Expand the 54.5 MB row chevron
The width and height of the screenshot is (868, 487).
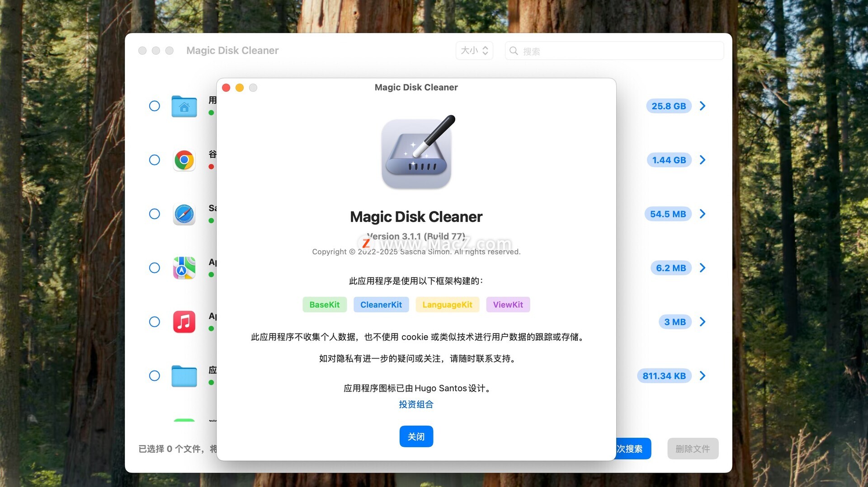click(x=703, y=214)
